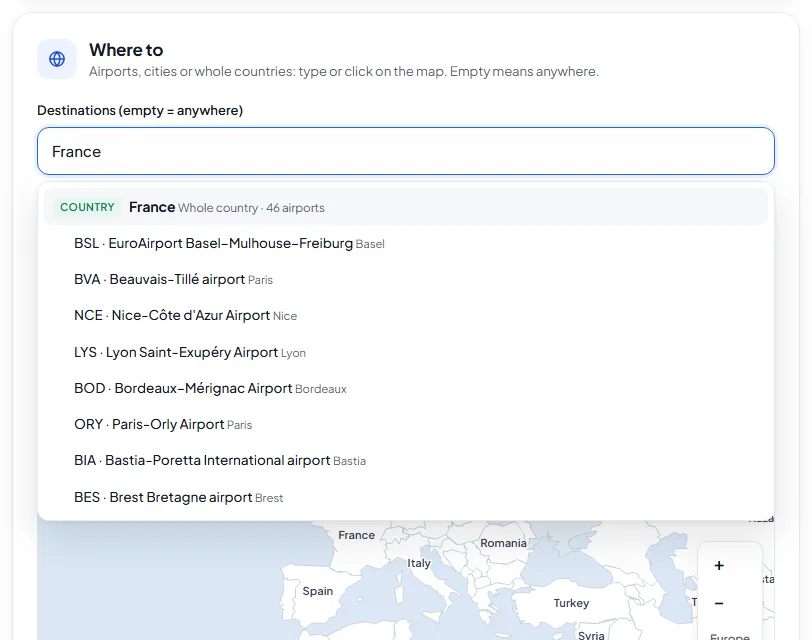Viewport: 812px width, 640px height.
Task: Click Italy label on the map
Action: (x=418, y=563)
